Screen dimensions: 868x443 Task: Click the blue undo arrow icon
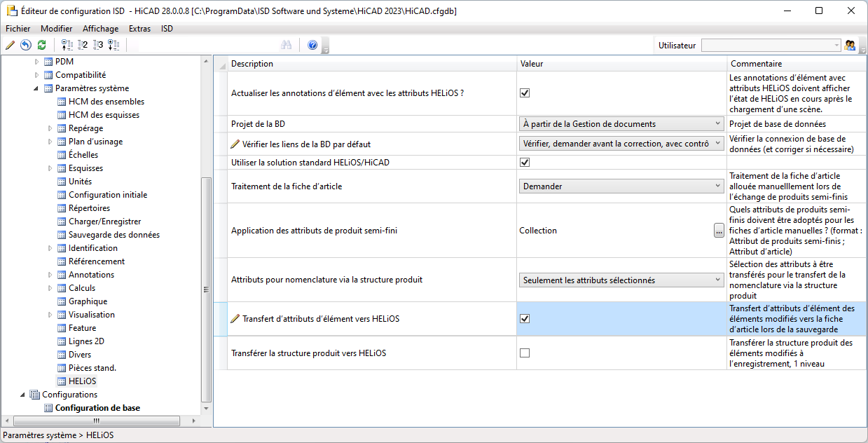pos(26,45)
